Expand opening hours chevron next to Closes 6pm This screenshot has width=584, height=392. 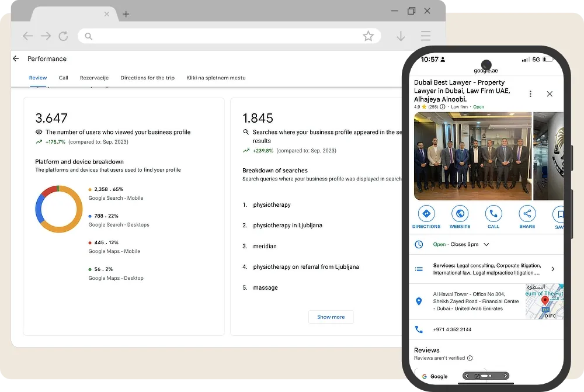click(486, 244)
